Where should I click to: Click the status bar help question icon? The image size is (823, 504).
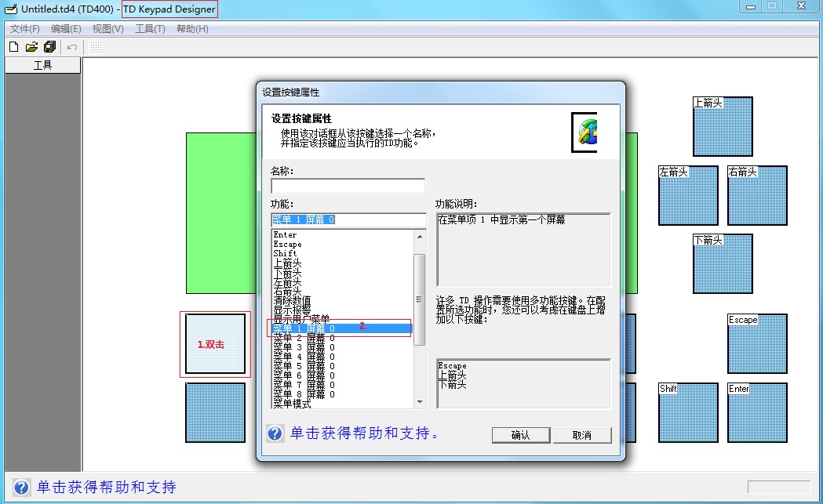point(21,488)
